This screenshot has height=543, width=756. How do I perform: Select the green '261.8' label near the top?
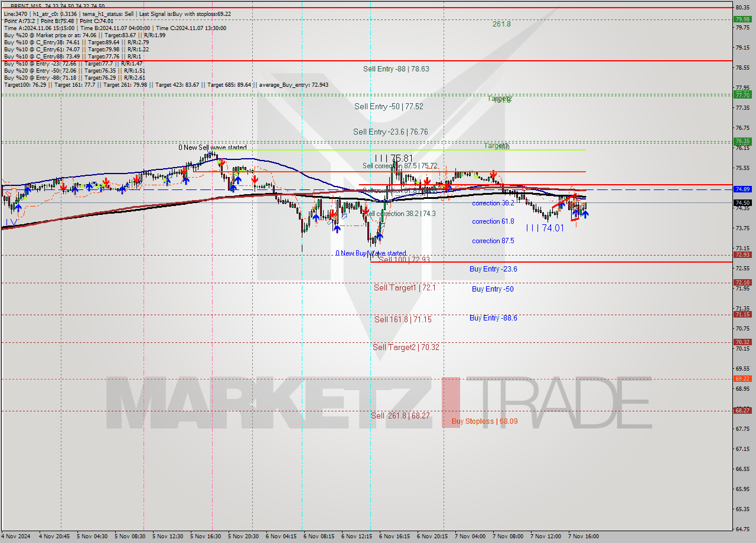[501, 24]
